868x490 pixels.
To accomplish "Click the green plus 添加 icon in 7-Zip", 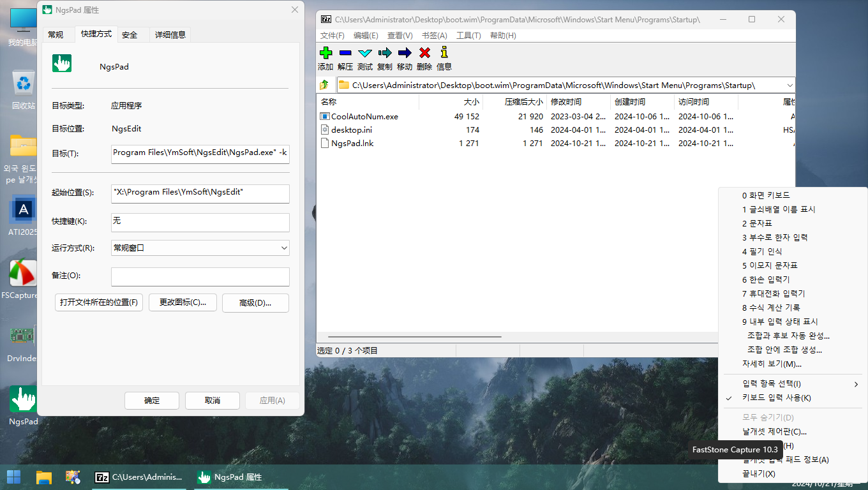I will tap(325, 53).
